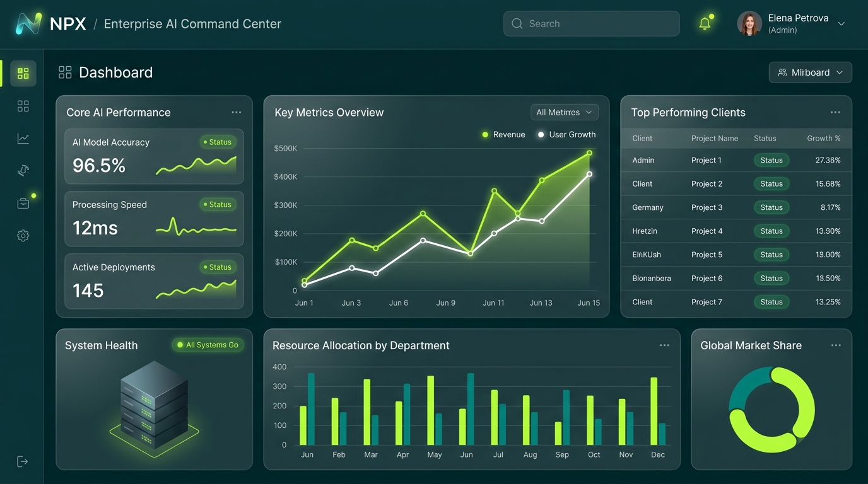
Task: Click the 27.38% growth value
Action: click(828, 160)
